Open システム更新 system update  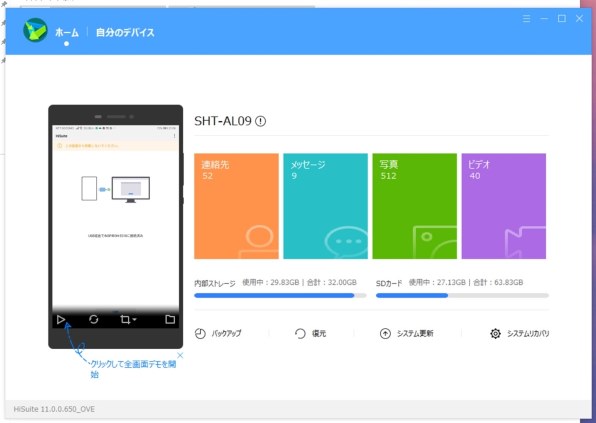coord(406,333)
